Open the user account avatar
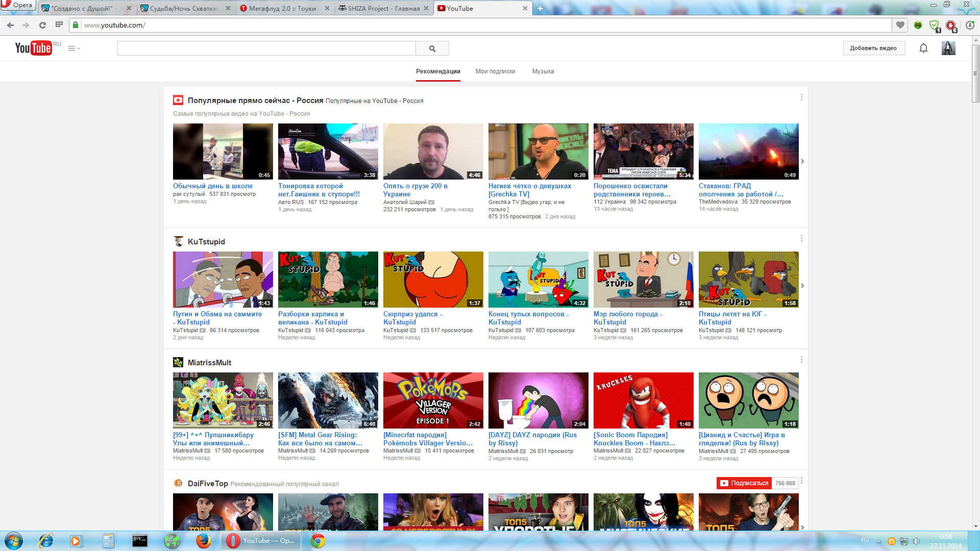This screenshot has height=551, width=980. point(948,48)
